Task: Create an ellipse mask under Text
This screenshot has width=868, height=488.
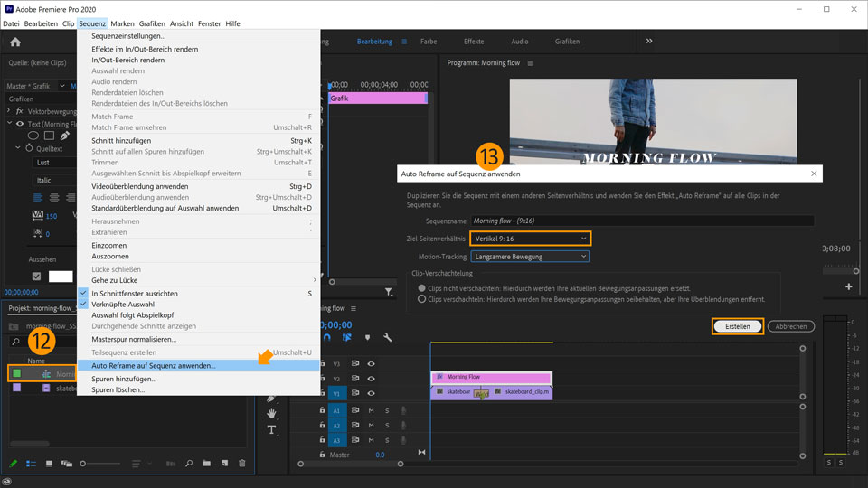Action: click(33, 136)
